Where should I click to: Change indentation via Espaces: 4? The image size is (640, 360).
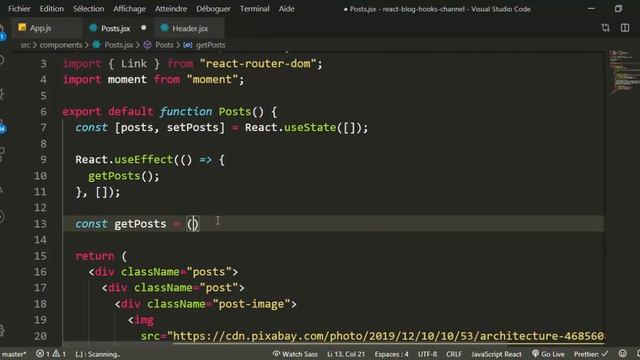[391, 354]
